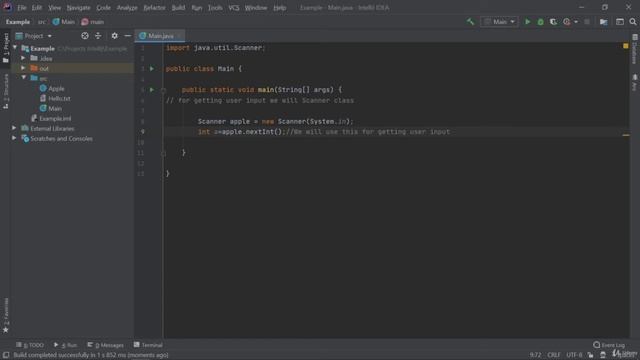The width and height of the screenshot is (640, 360).
Task: Open the View menu
Action: (x=54, y=8)
